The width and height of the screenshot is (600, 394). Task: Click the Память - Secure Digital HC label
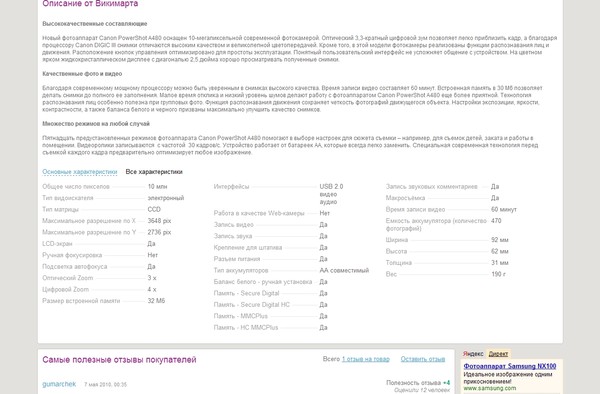pos(251,305)
